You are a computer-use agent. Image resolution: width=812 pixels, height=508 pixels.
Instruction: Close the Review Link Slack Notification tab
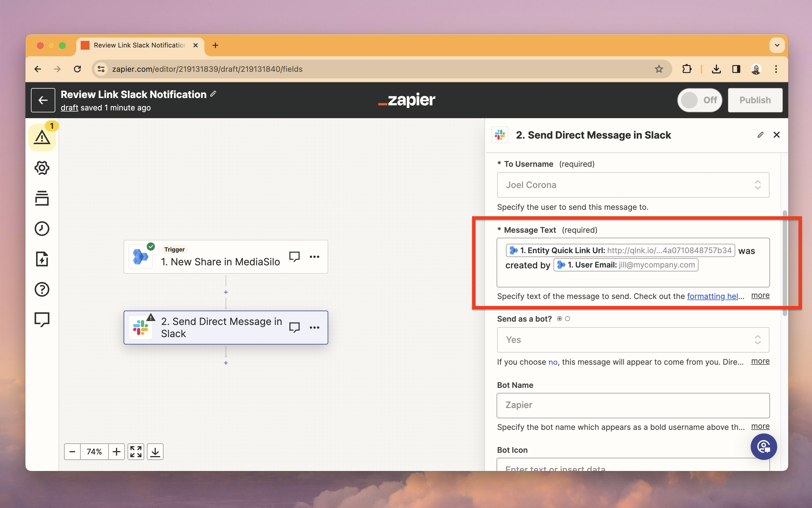click(195, 45)
